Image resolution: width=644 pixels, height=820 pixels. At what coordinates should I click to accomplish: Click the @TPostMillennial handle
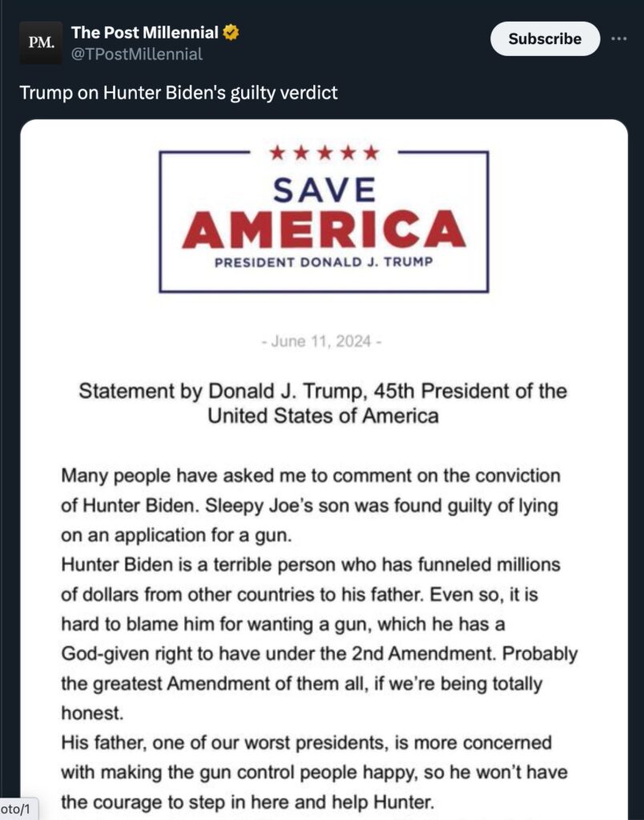(136, 54)
